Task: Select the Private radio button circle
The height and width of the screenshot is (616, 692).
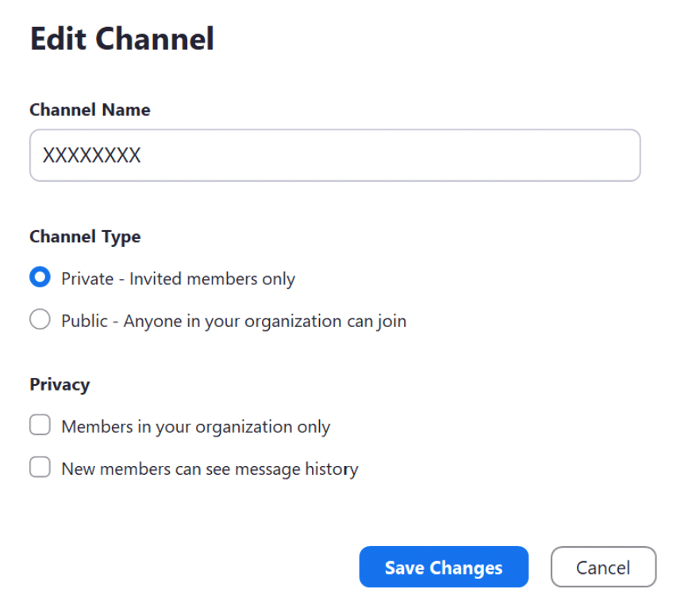Action: [x=40, y=278]
